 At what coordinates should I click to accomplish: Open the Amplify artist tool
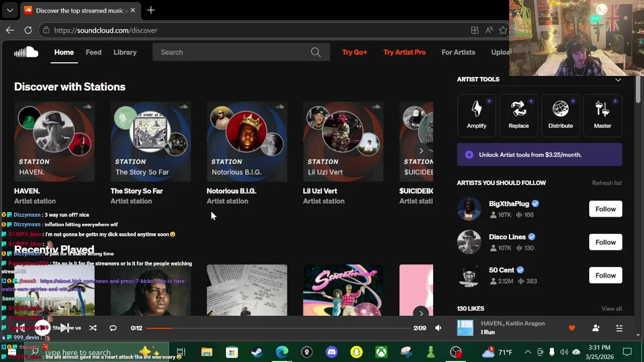pos(476,115)
